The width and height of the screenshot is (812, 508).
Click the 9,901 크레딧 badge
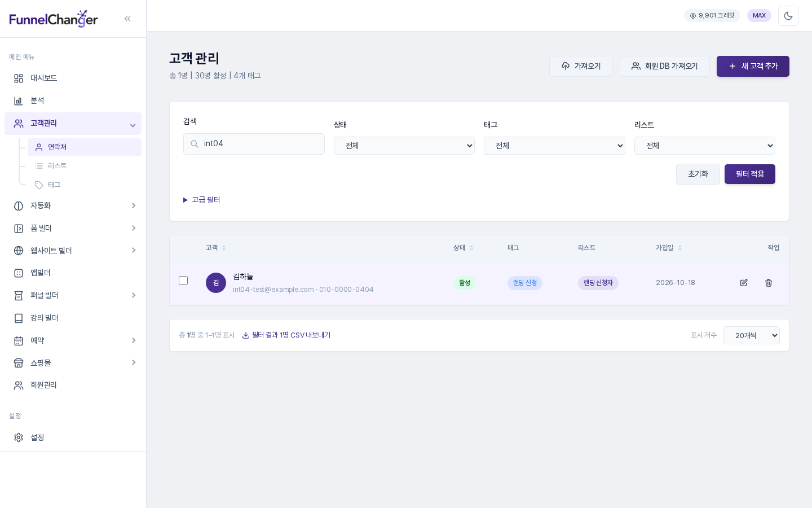712,16
